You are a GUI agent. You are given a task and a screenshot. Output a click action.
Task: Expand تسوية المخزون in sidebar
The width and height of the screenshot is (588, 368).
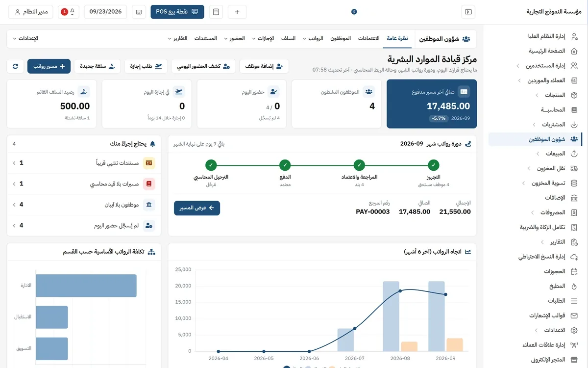tap(524, 184)
